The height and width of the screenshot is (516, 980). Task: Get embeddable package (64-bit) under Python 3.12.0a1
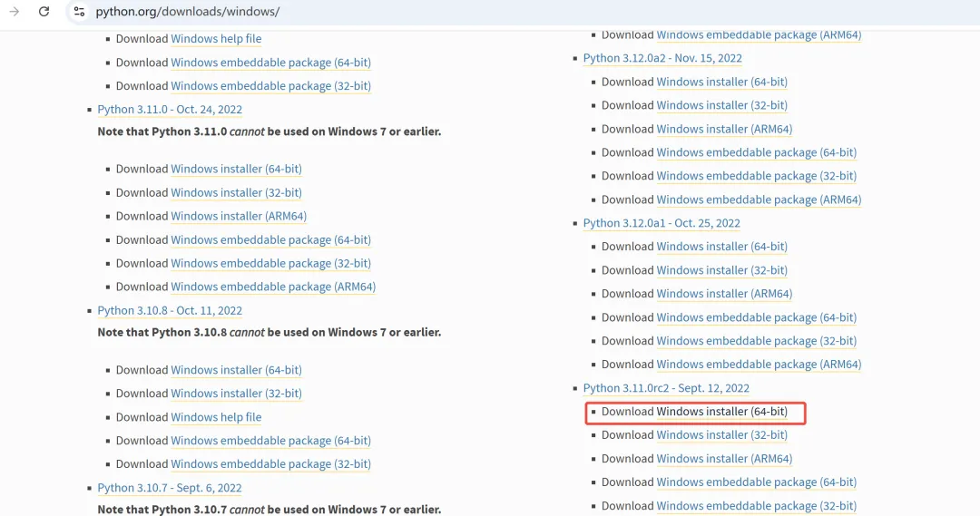click(x=756, y=317)
